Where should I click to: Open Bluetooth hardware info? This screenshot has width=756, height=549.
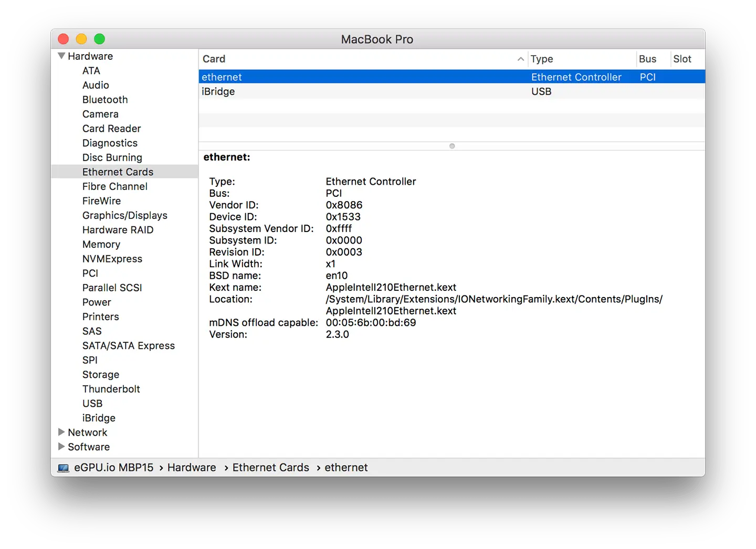[x=105, y=100]
